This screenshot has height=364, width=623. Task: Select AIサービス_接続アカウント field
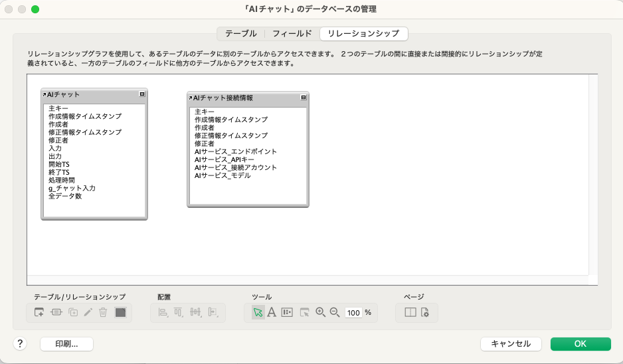point(236,167)
